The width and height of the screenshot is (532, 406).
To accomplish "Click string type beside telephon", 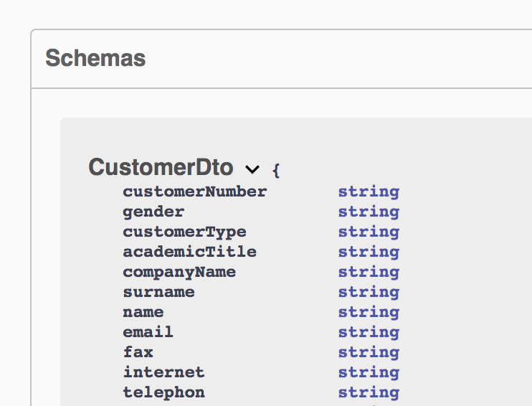I will [369, 393].
